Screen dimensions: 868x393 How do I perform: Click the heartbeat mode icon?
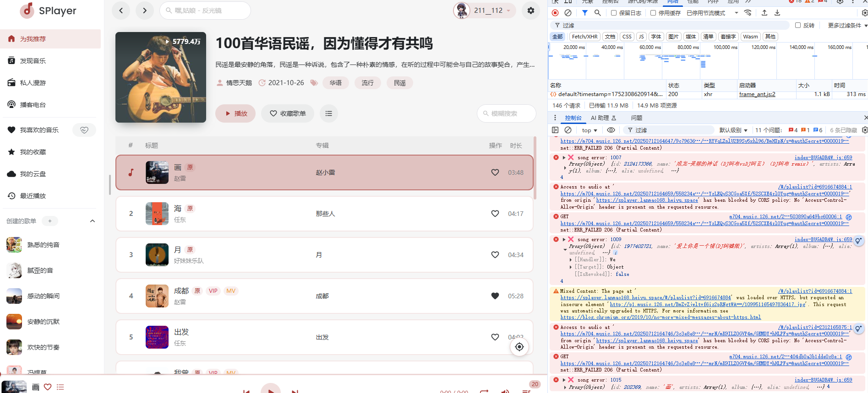pyautogui.click(x=84, y=130)
